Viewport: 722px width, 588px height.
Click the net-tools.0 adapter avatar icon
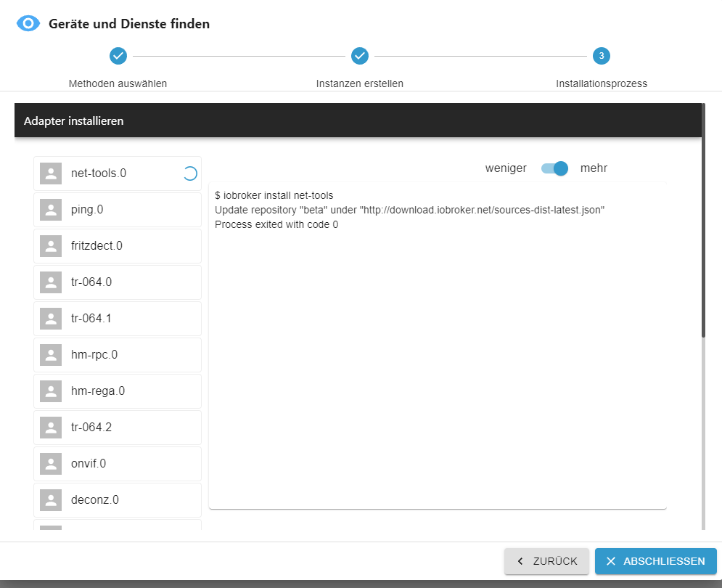(51, 173)
